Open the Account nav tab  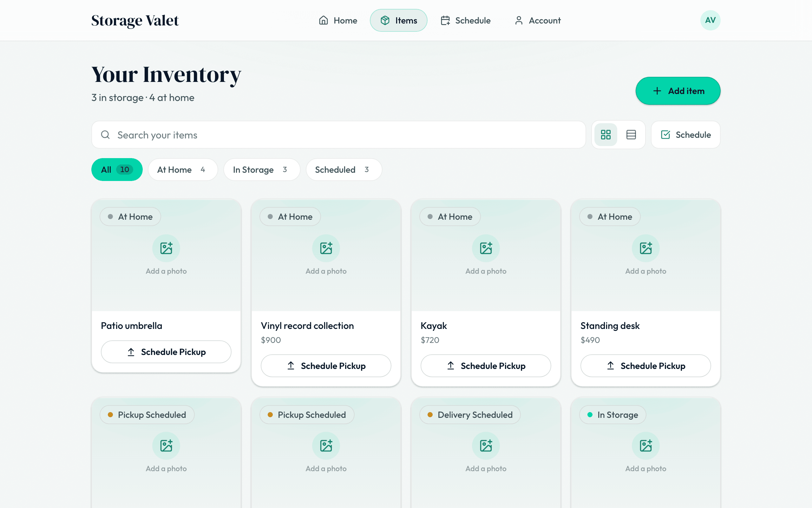[538, 21]
